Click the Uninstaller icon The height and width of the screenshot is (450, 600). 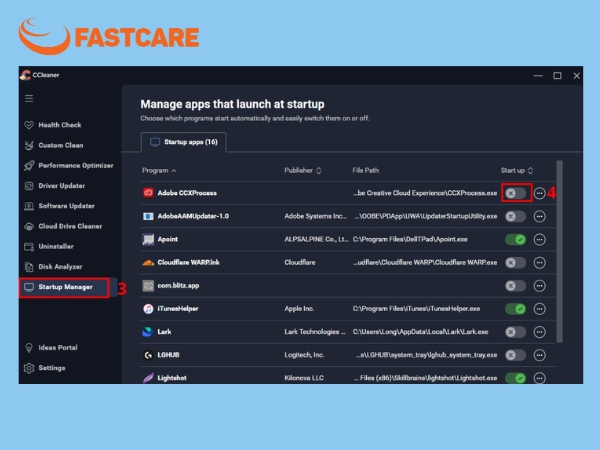click(29, 246)
